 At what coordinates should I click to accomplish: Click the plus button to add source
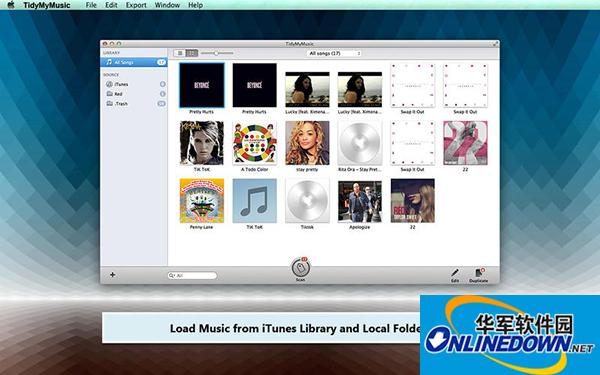(x=112, y=274)
